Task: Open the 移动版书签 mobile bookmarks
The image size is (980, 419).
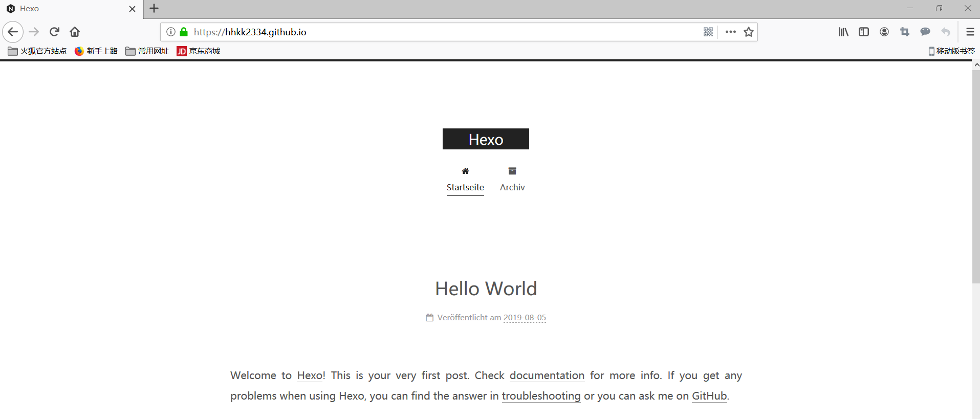Action: (x=952, y=51)
